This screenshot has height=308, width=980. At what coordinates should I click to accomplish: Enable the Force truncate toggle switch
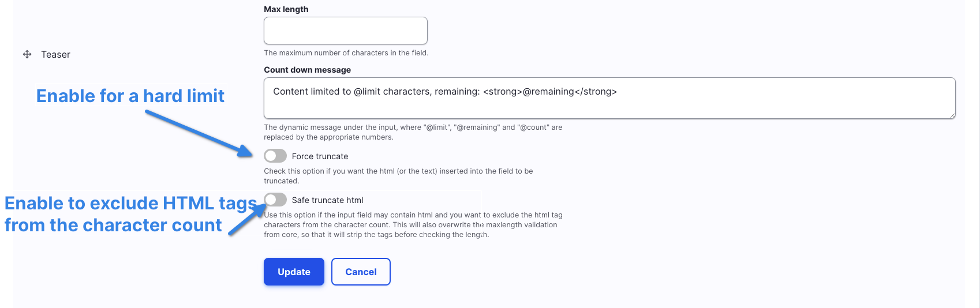point(275,156)
